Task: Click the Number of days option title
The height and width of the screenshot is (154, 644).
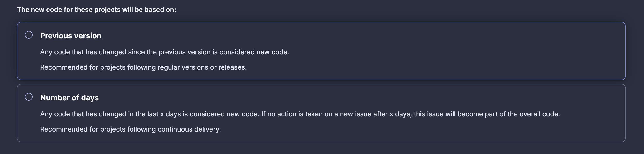Action: [69, 98]
